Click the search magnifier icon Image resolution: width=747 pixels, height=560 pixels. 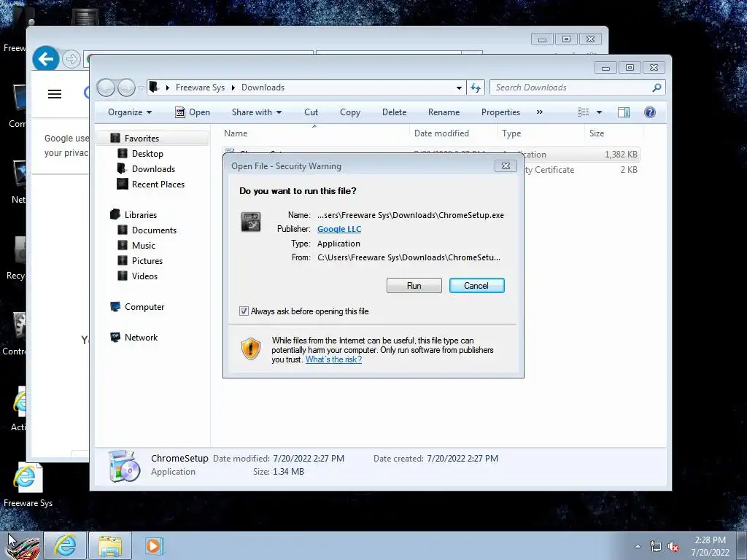coord(657,87)
